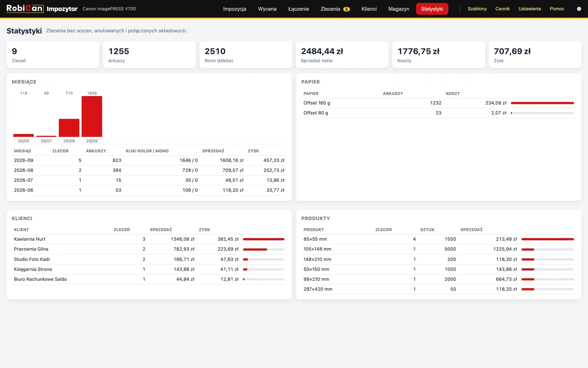Click the 1255 Arkuszy summary card
The width and height of the screenshot is (588, 368).
[149, 54]
